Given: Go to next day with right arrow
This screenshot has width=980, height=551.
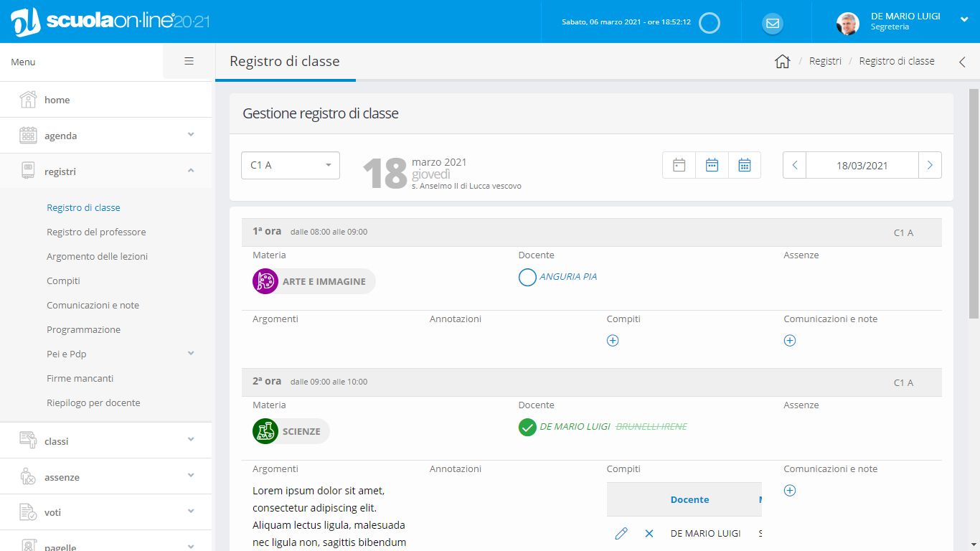Looking at the screenshot, I should 930,165.
